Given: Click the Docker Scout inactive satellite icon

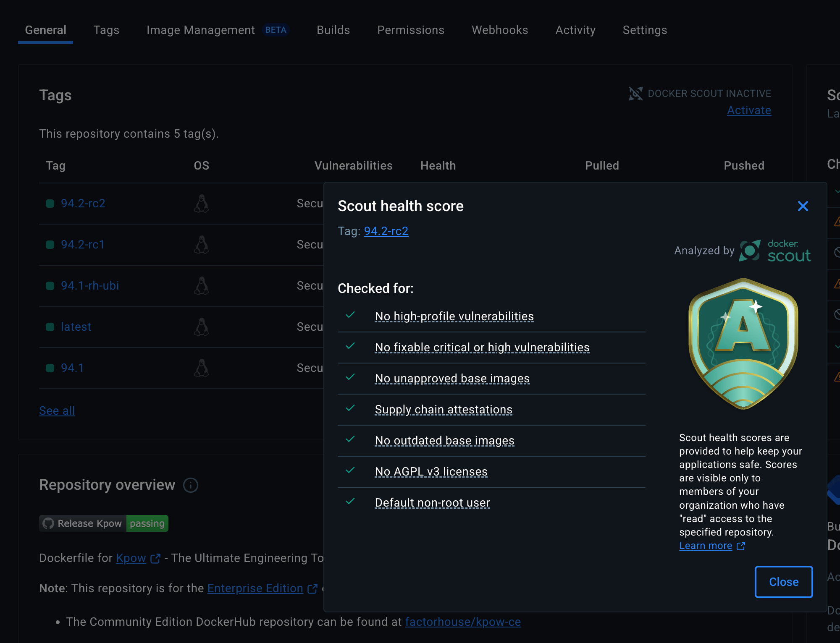Looking at the screenshot, I should coord(635,93).
